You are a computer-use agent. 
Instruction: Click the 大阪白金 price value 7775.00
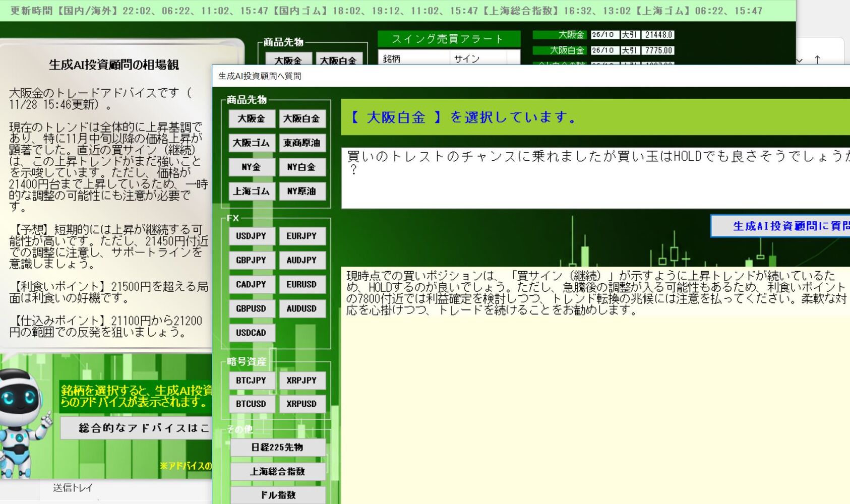[x=658, y=50]
